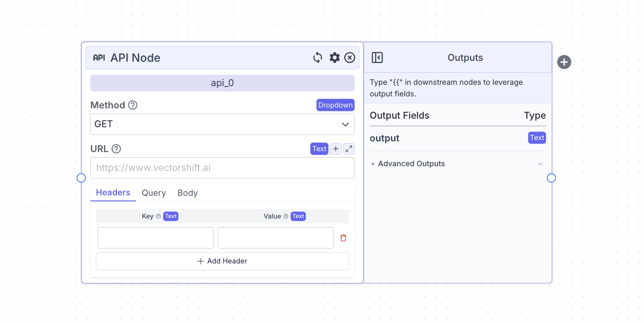Toggle the URL field's Text type badge
Screen dimensions: 644x323
click(x=319, y=149)
